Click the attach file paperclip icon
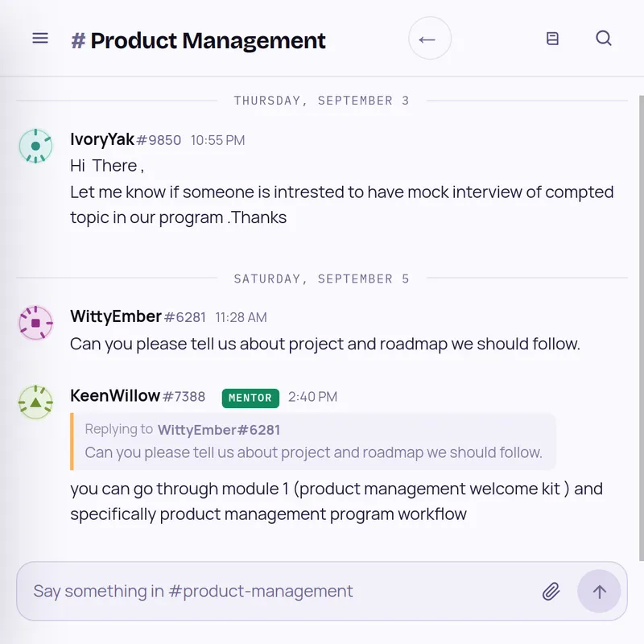This screenshot has width=644, height=644. [x=551, y=592]
